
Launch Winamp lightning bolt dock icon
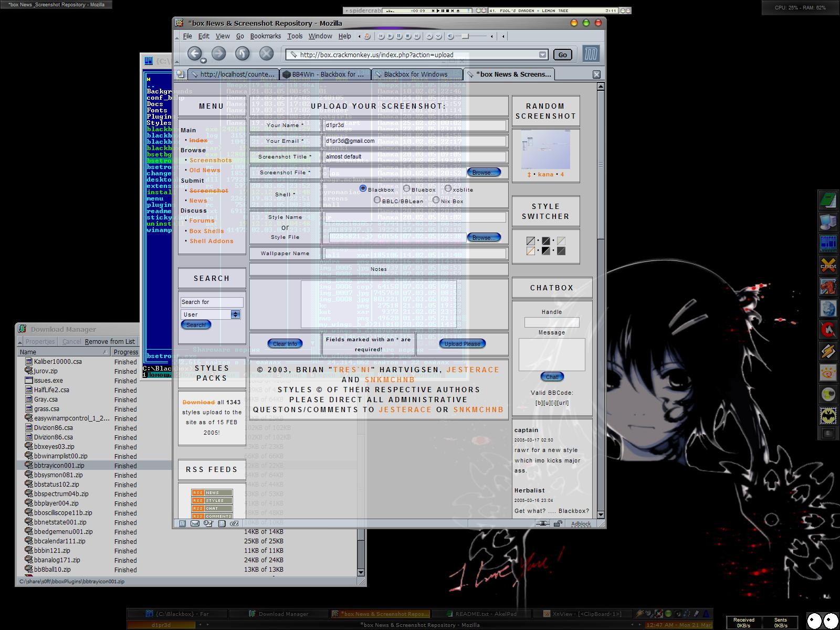point(828,351)
